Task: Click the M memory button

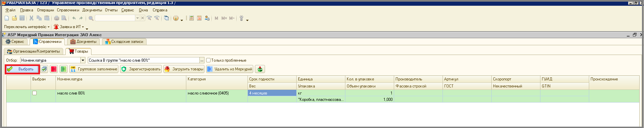Action: pyautogui.click(x=216, y=18)
